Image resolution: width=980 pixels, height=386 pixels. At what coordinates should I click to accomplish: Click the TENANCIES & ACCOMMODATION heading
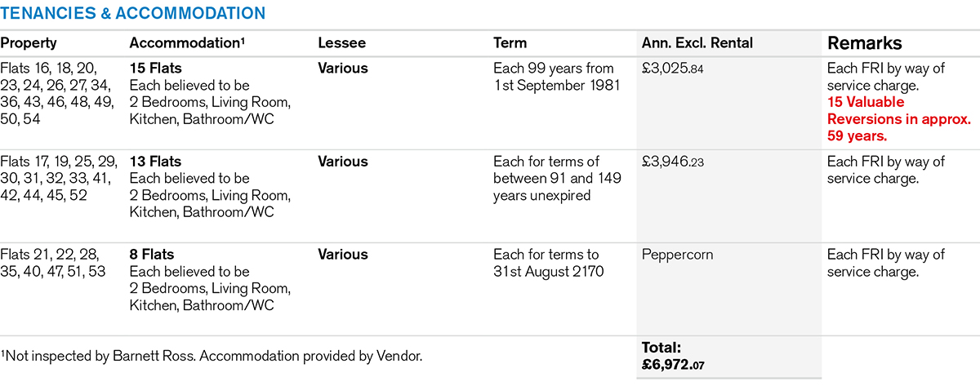click(x=132, y=13)
